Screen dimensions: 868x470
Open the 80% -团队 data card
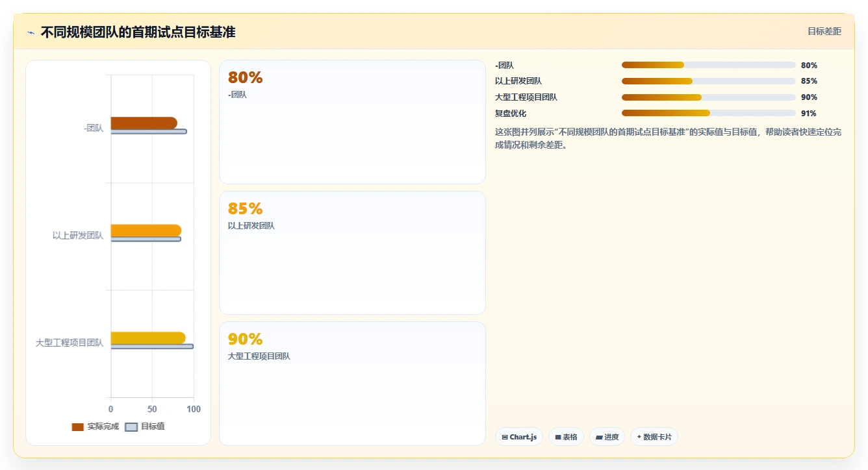coord(352,122)
